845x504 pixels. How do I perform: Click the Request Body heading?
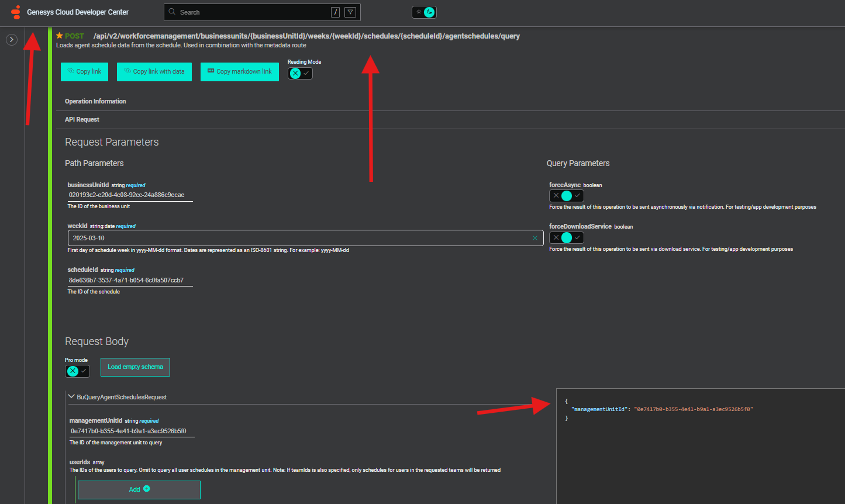96,341
